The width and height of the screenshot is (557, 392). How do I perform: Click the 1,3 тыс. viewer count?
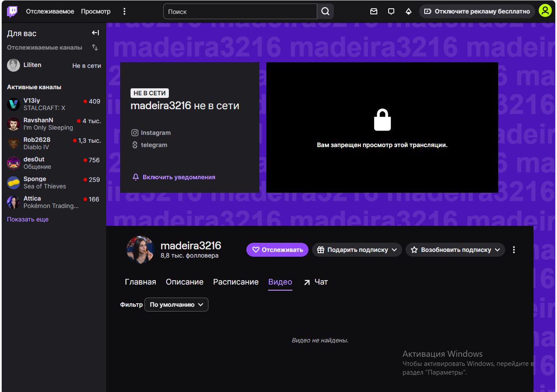[90, 141]
